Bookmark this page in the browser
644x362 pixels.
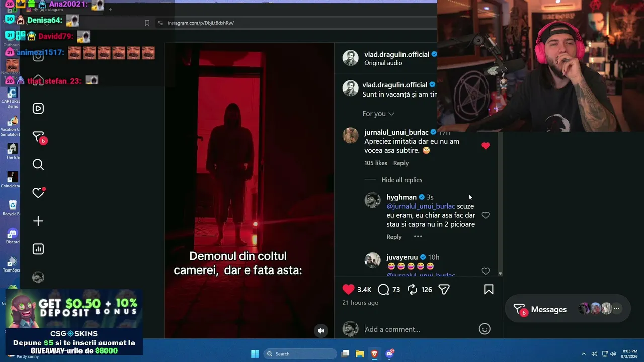point(147,23)
